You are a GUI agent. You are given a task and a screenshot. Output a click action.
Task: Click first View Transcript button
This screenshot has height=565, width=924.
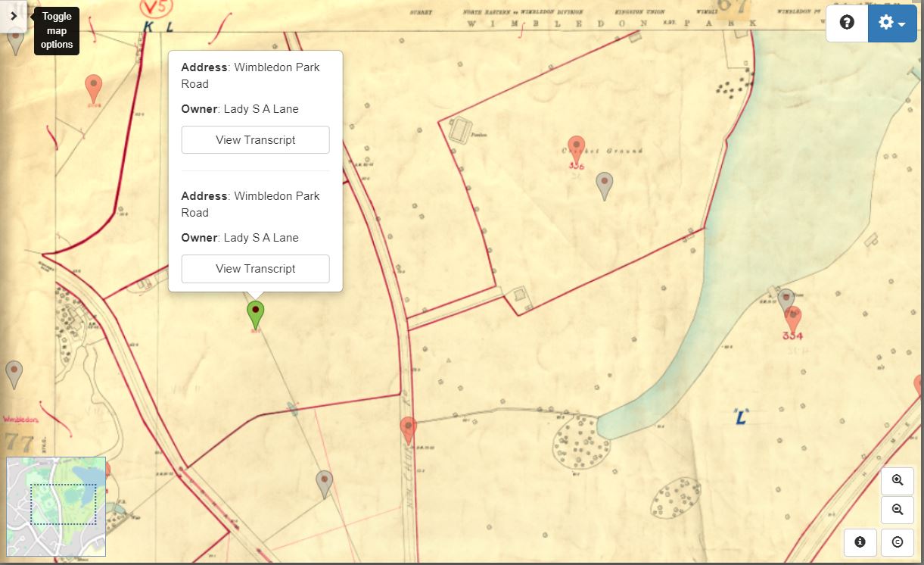point(255,140)
